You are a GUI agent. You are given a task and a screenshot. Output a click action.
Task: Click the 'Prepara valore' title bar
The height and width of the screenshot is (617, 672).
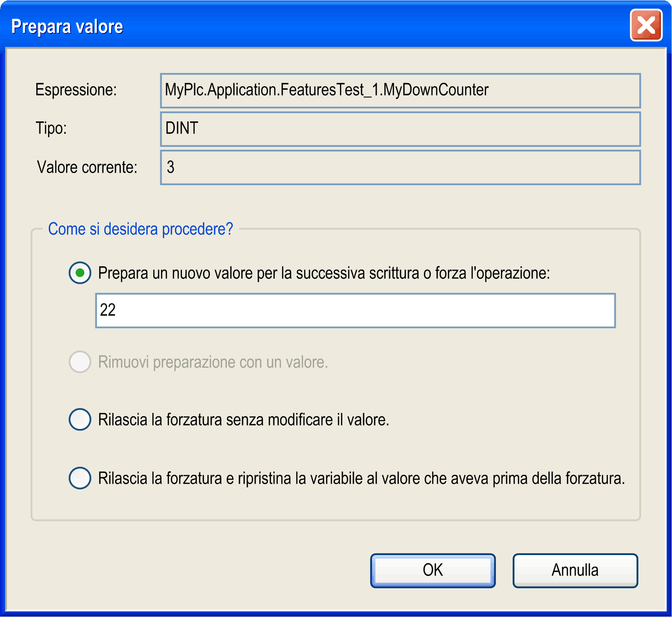(x=315, y=26)
